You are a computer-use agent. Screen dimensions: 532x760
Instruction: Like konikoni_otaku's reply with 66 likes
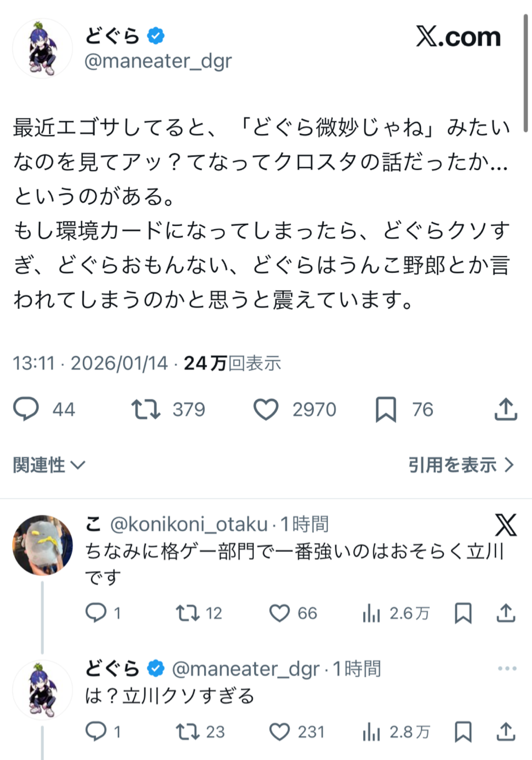click(x=279, y=613)
